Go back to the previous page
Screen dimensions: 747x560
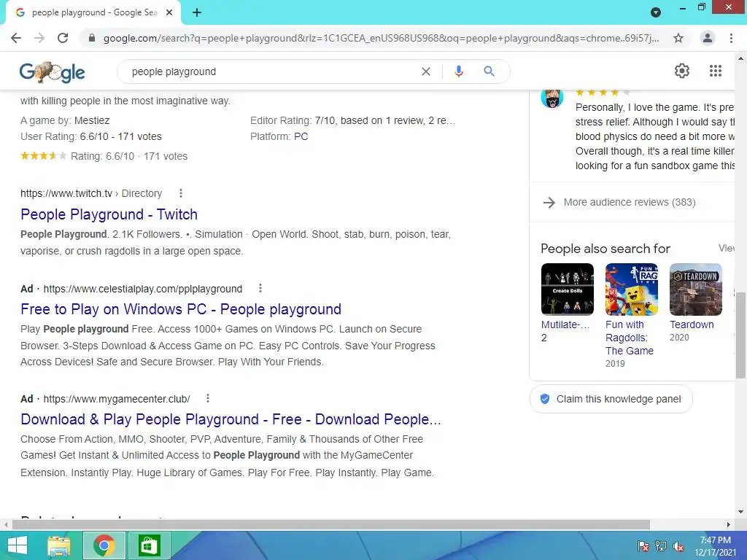pyautogui.click(x=16, y=38)
